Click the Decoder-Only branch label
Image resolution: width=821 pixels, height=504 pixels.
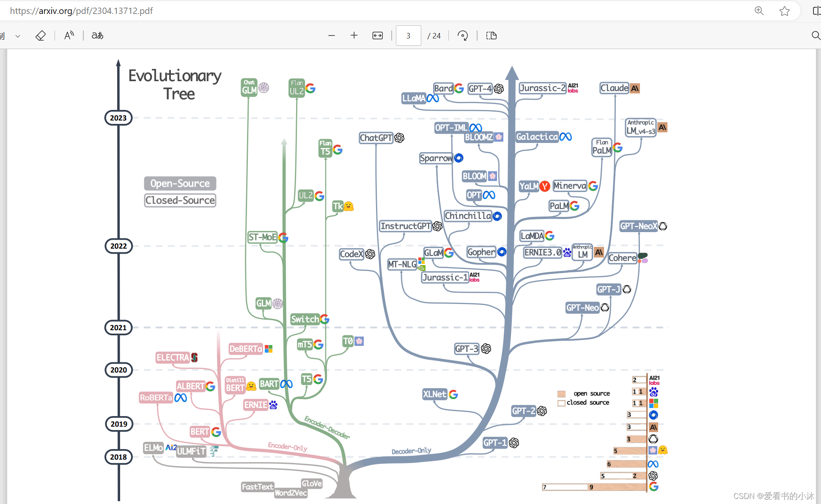click(412, 451)
